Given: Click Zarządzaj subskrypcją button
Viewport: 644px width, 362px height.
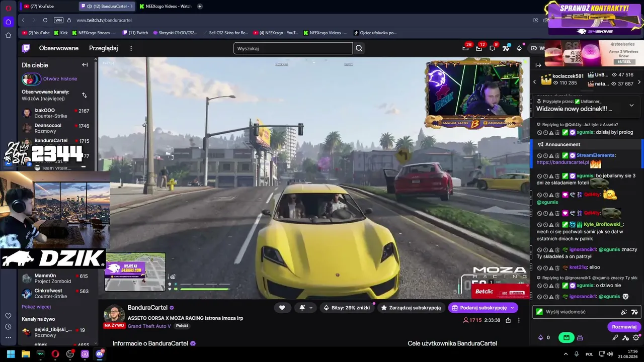Looking at the screenshot, I should [411, 308].
